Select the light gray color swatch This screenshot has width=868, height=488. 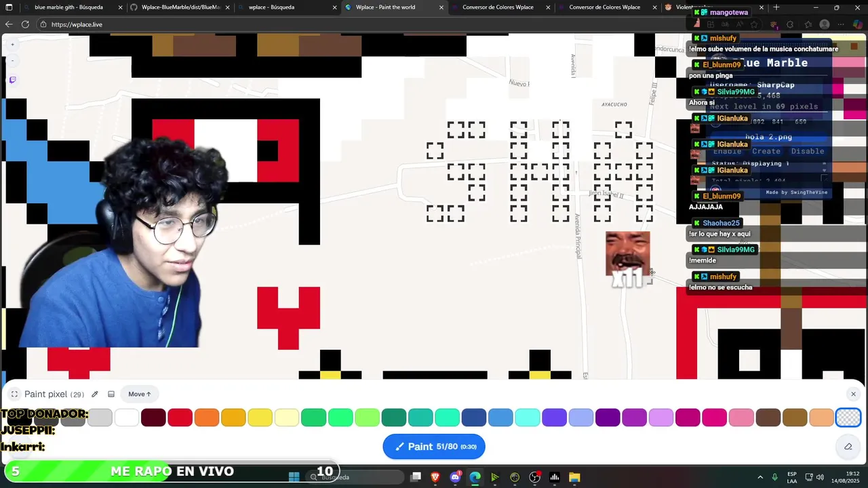click(x=100, y=418)
